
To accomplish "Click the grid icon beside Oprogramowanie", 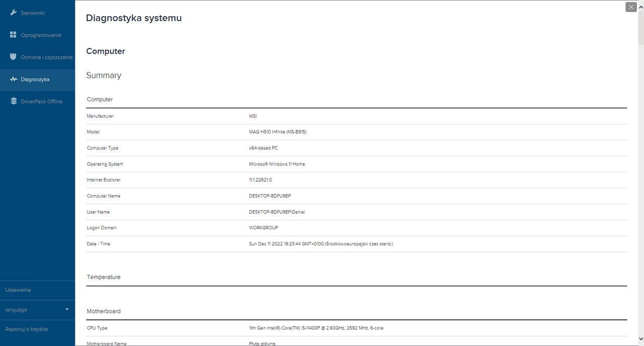I will pyautogui.click(x=14, y=35).
